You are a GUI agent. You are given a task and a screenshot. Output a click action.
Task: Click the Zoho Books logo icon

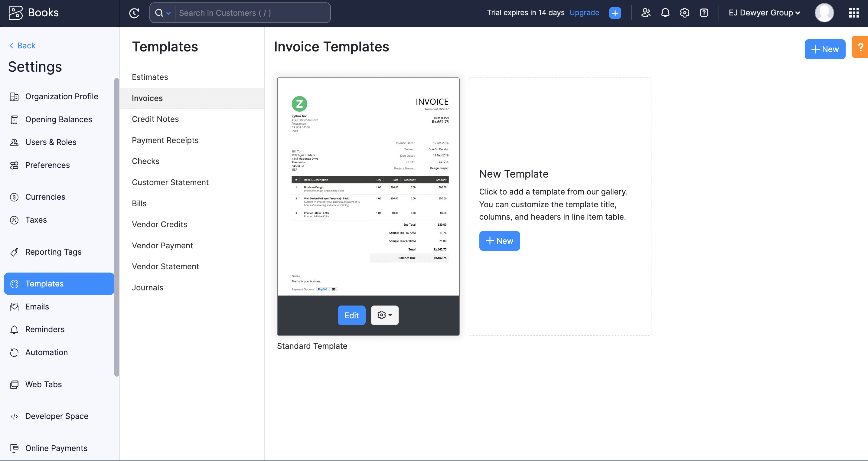[x=15, y=13]
